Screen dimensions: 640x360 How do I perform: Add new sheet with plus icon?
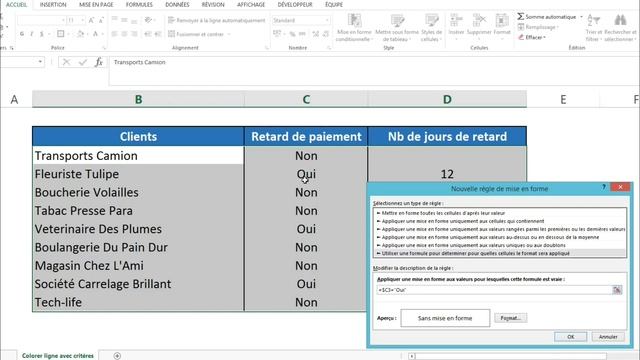click(117, 356)
